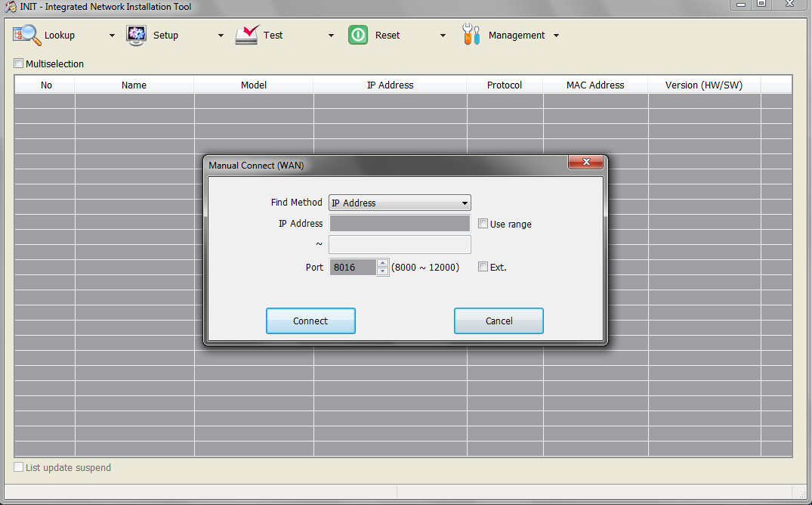Toggle the Ext. port checkbox

point(483,267)
